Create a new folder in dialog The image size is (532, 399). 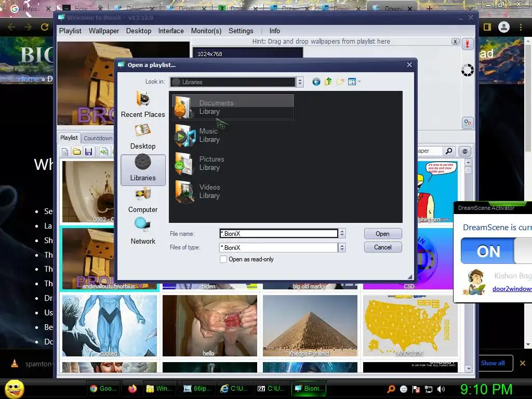click(x=340, y=82)
